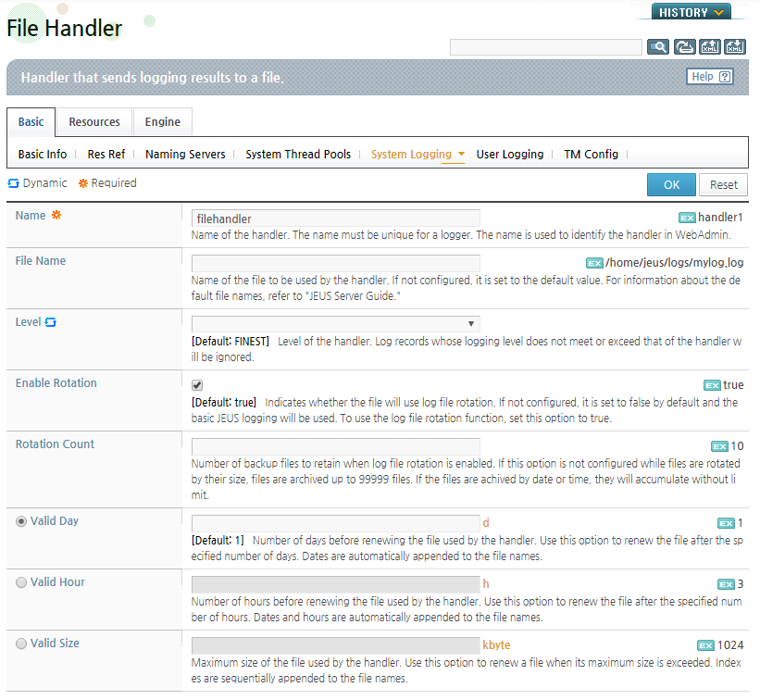Viewport: 760px width, 700px height.
Task: Open the TM Config subtab
Action: click(591, 154)
